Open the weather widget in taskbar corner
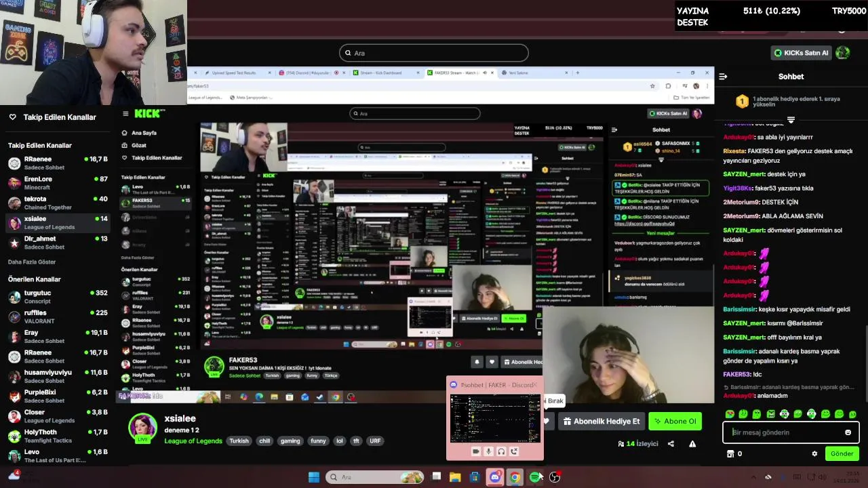The height and width of the screenshot is (488, 868). point(14,476)
